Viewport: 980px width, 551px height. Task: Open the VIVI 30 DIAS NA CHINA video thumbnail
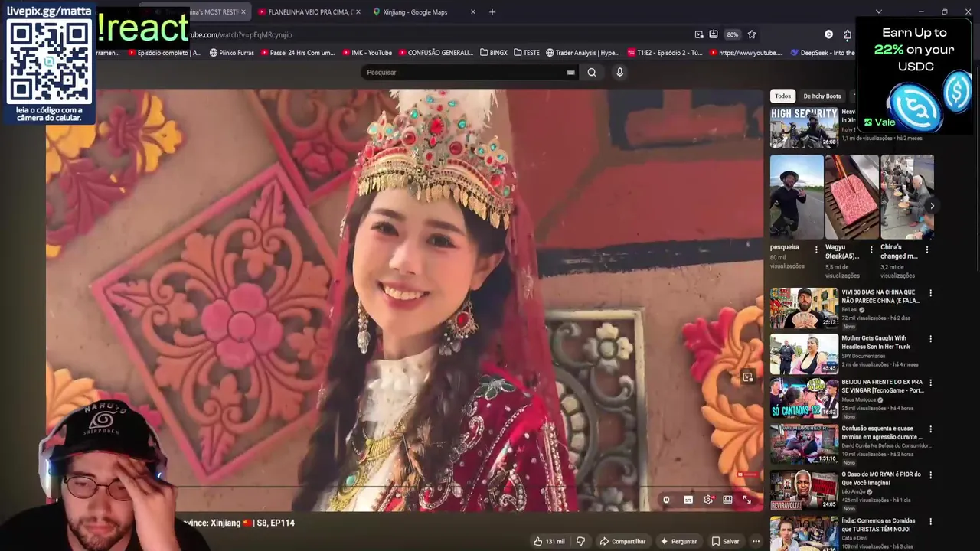coord(804,308)
